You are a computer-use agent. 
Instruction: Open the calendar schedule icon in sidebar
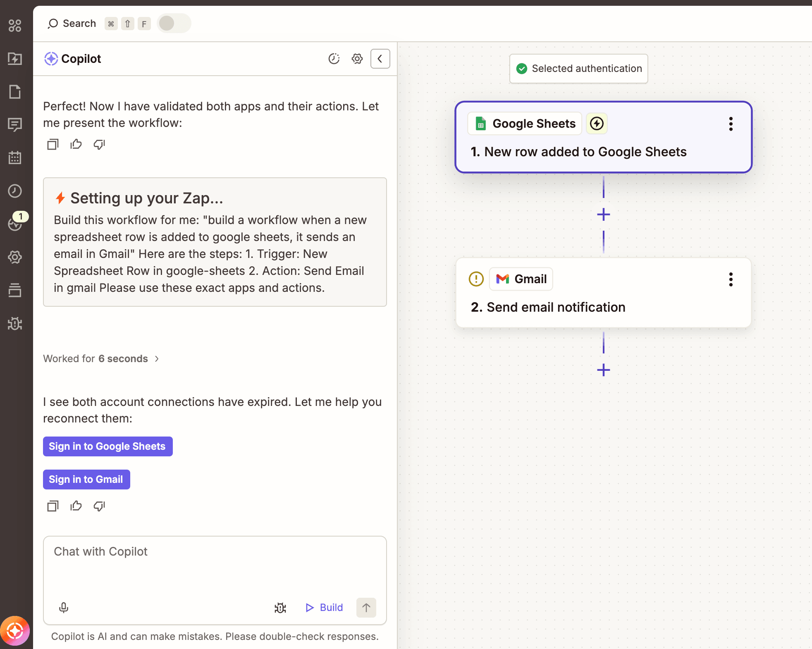point(15,158)
